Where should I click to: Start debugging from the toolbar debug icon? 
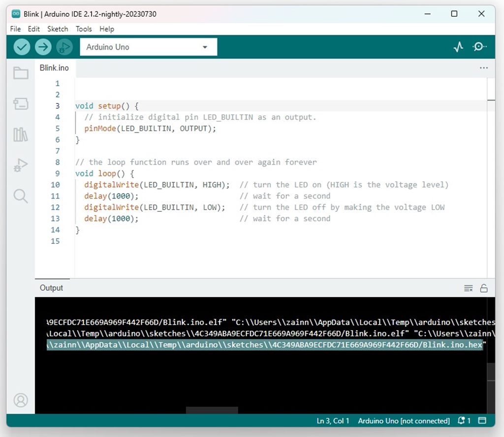64,47
